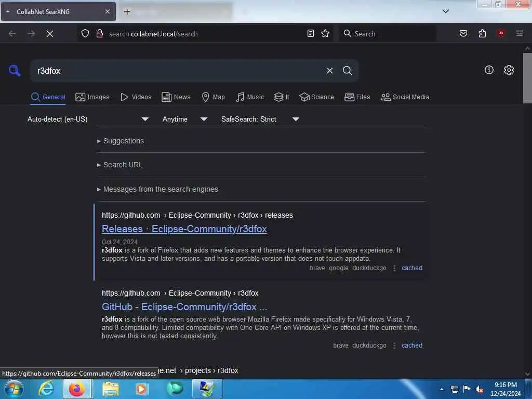
Task: Go forward in browser history
Action: click(x=31, y=34)
